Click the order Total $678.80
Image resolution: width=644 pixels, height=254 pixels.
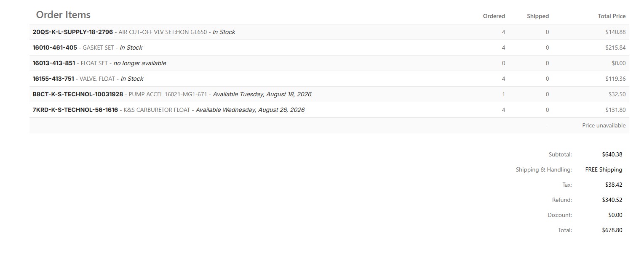(x=612, y=230)
